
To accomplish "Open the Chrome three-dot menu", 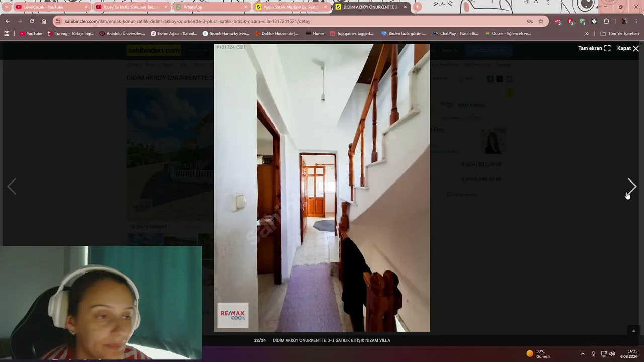I will coord(636,21).
